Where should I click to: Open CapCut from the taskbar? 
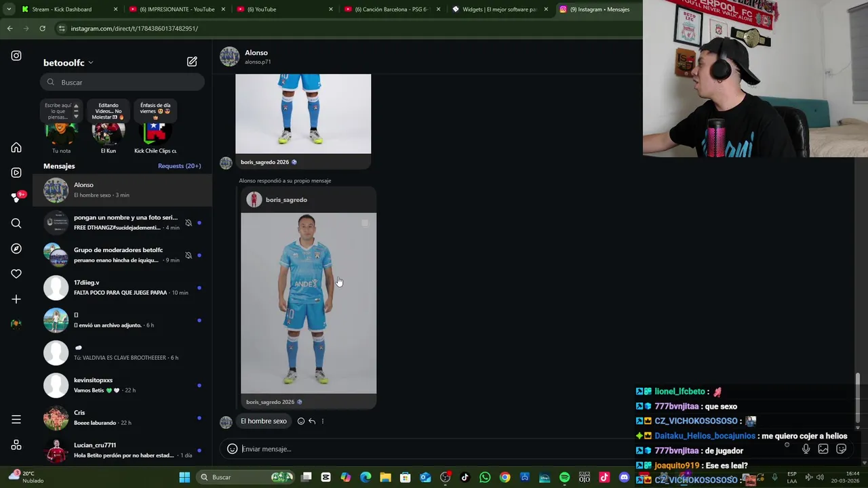(326, 477)
